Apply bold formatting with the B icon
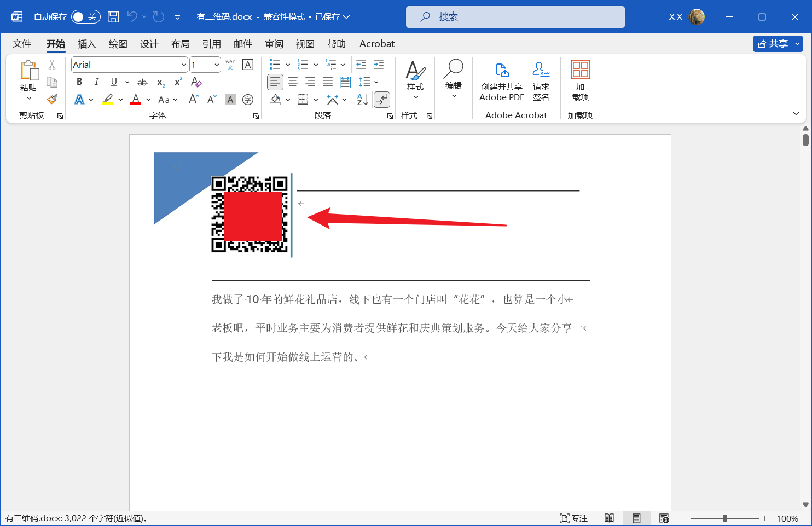This screenshot has height=526, width=812. tap(79, 82)
